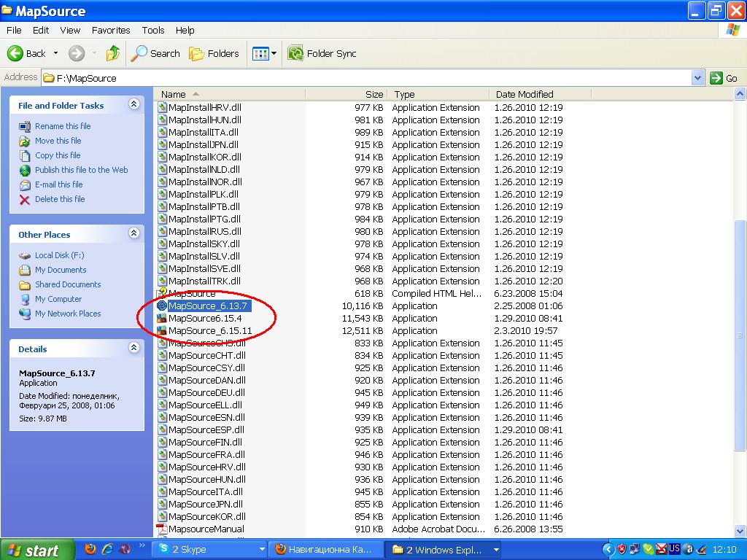The image size is (747, 560).
Task: Expand the Address bar dropdown arrow
Action: pos(697,78)
